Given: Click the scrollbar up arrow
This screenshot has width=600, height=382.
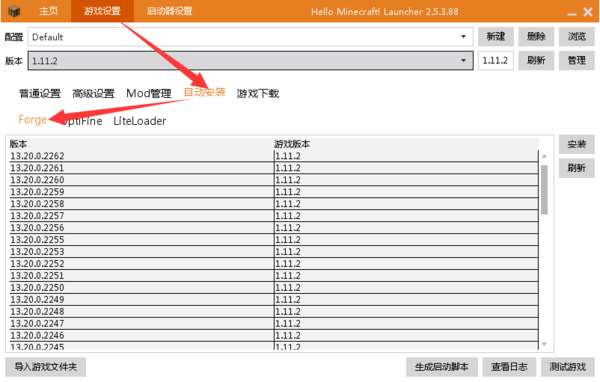Looking at the screenshot, I should [x=544, y=156].
